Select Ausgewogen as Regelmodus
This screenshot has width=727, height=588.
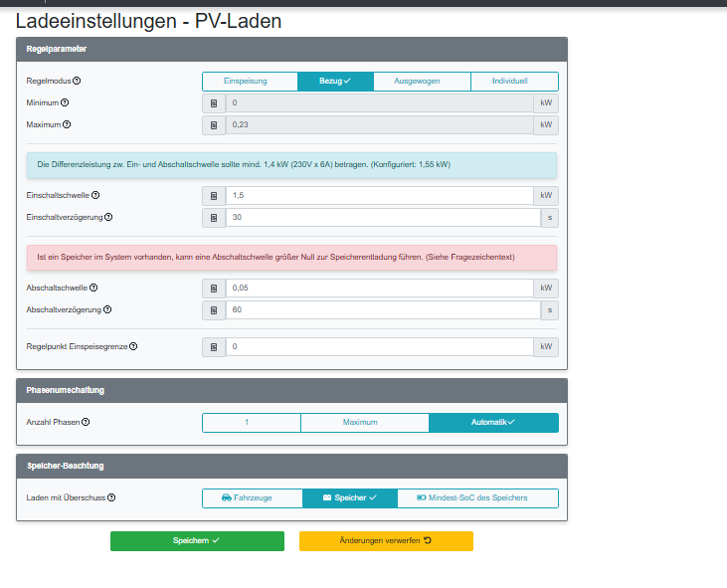(x=422, y=82)
